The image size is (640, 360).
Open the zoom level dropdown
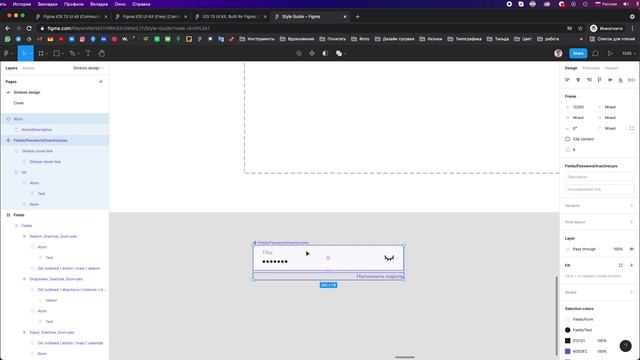628,53
